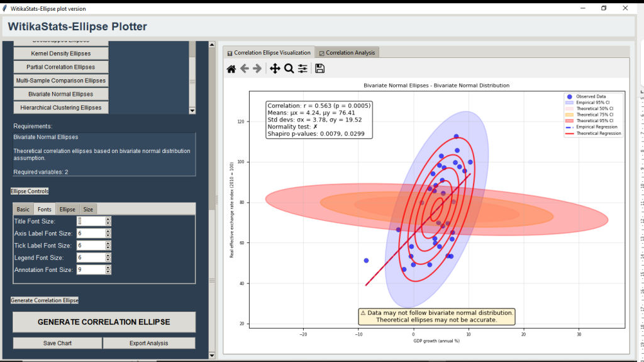Click the Generate Correlation Ellipse label
Screen dimensions: 644x362
click(45, 300)
